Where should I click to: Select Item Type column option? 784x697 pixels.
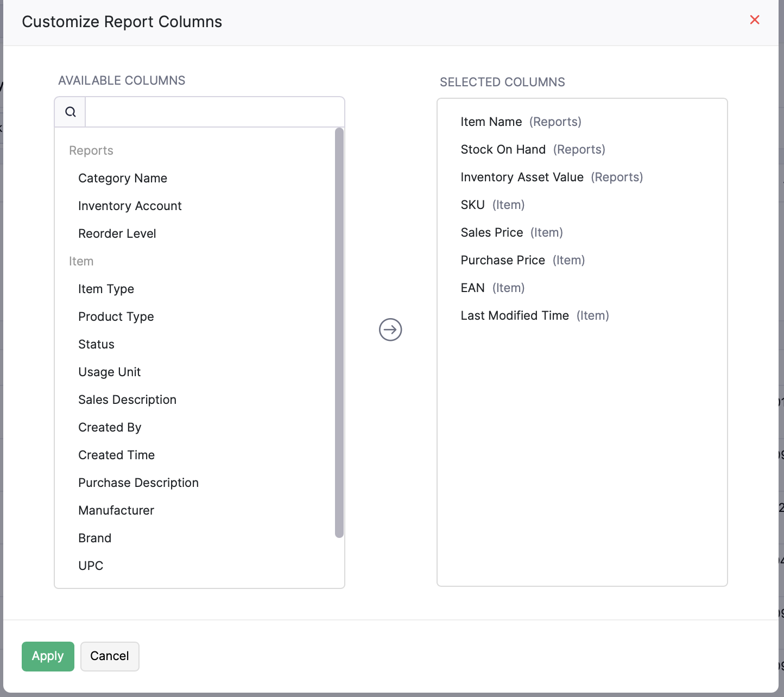point(106,289)
